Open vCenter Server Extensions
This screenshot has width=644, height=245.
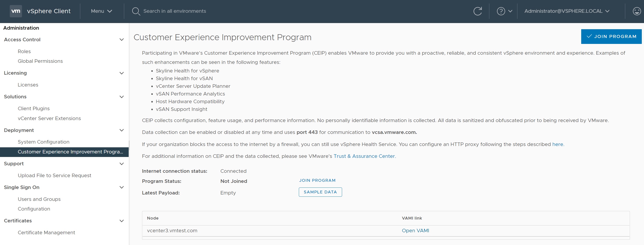49,118
